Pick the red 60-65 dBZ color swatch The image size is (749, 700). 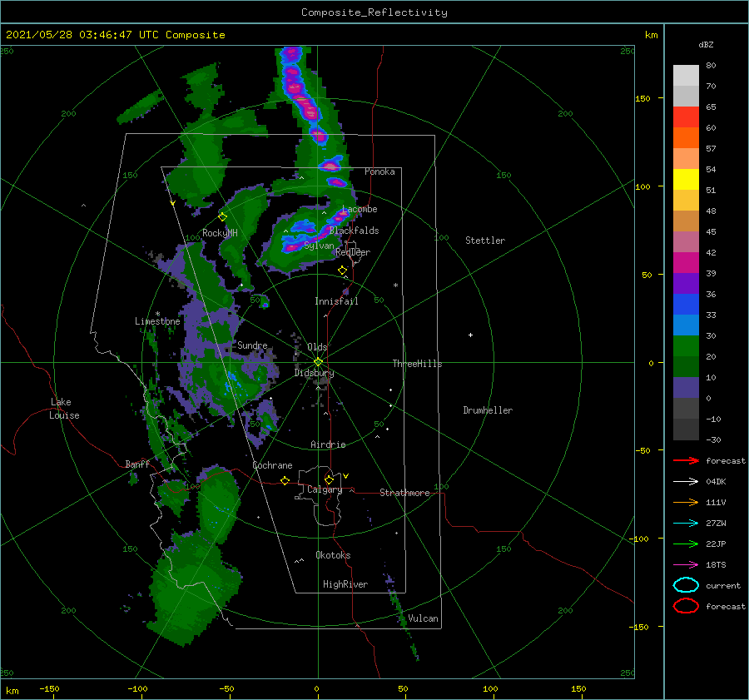pos(686,117)
